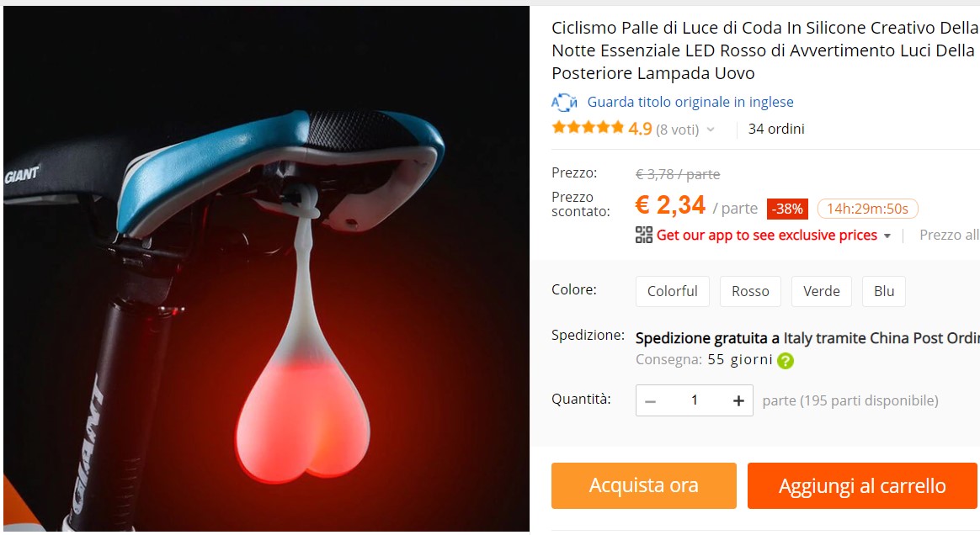Click the green delivery help question mark

[785, 360]
